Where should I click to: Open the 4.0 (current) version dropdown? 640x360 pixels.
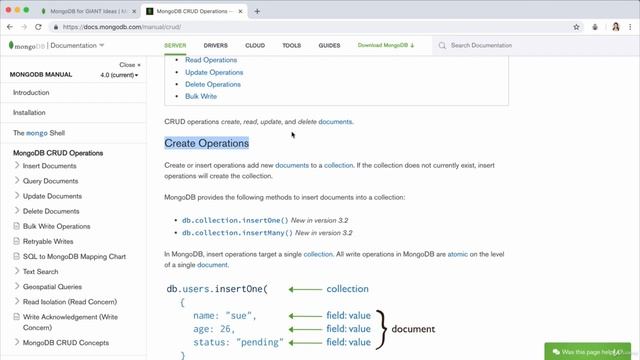[x=119, y=75]
